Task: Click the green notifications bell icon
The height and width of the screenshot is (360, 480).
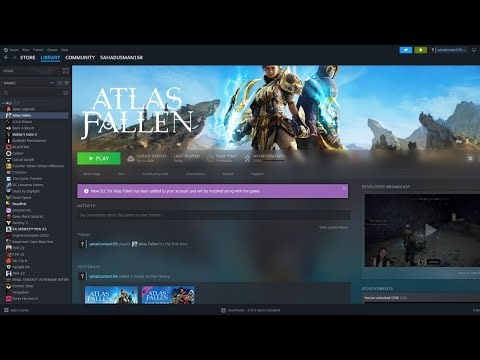Action: [421, 50]
